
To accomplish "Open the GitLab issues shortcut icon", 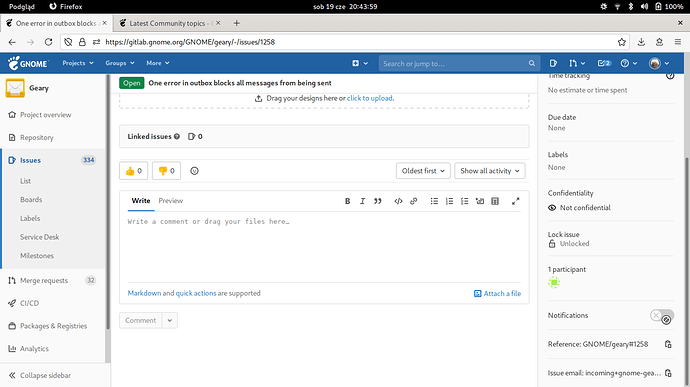I will click(553, 63).
